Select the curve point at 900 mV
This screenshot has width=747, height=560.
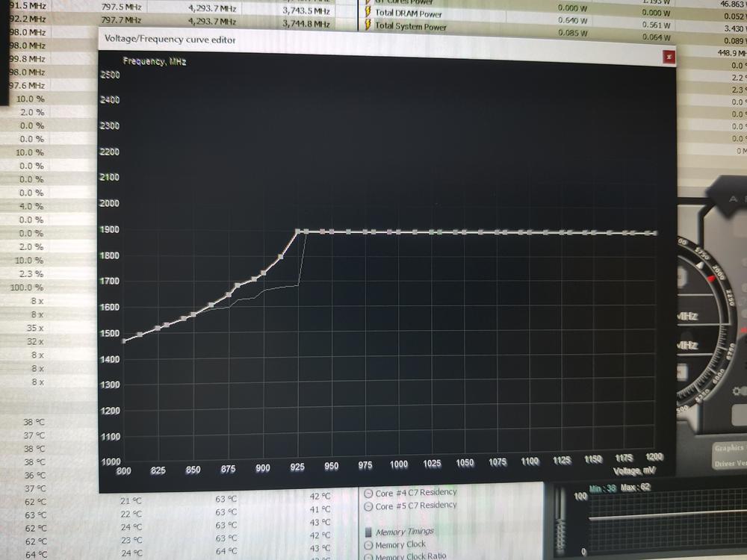coord(263,273)
